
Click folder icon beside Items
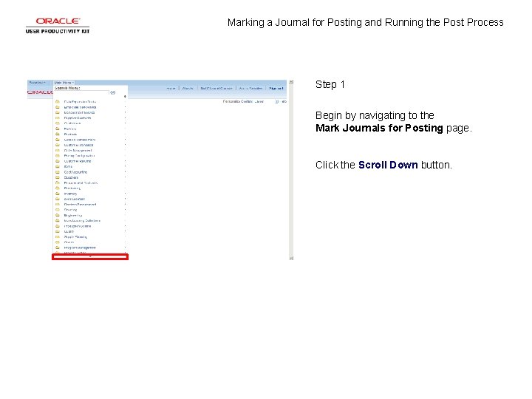(x=58, y=166)
